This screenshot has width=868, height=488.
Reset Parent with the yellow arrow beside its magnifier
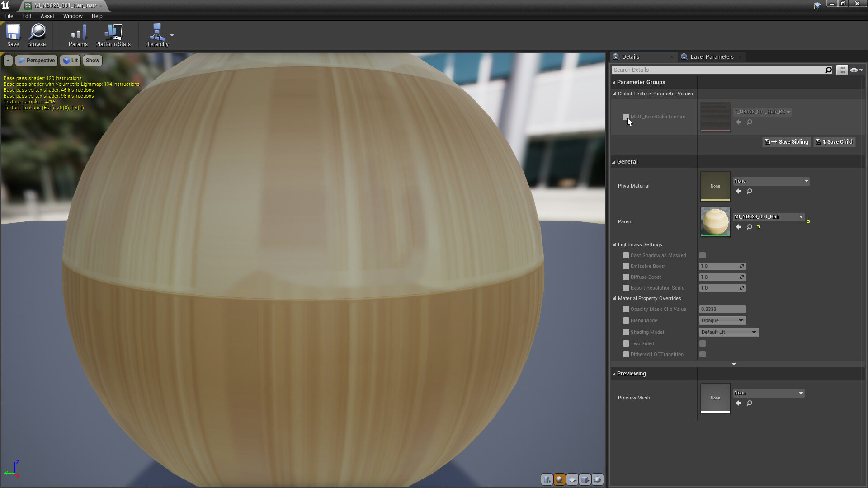click(759, 227)
